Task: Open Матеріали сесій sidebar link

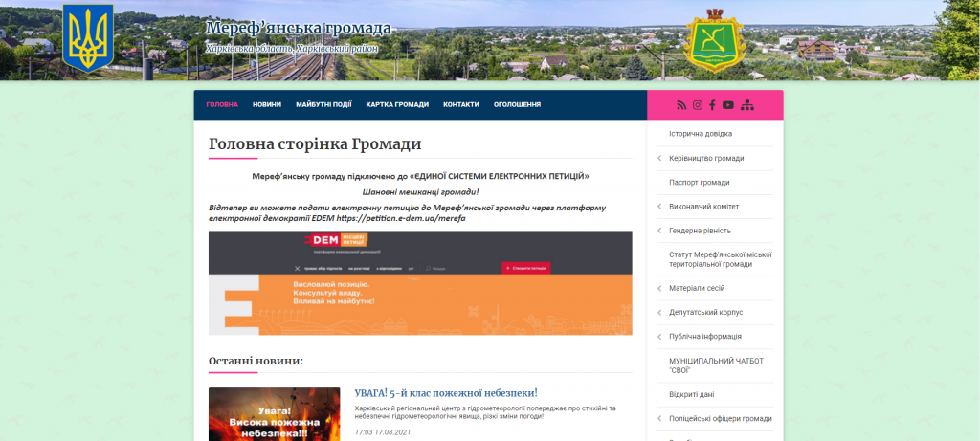Action: [697, 289]
